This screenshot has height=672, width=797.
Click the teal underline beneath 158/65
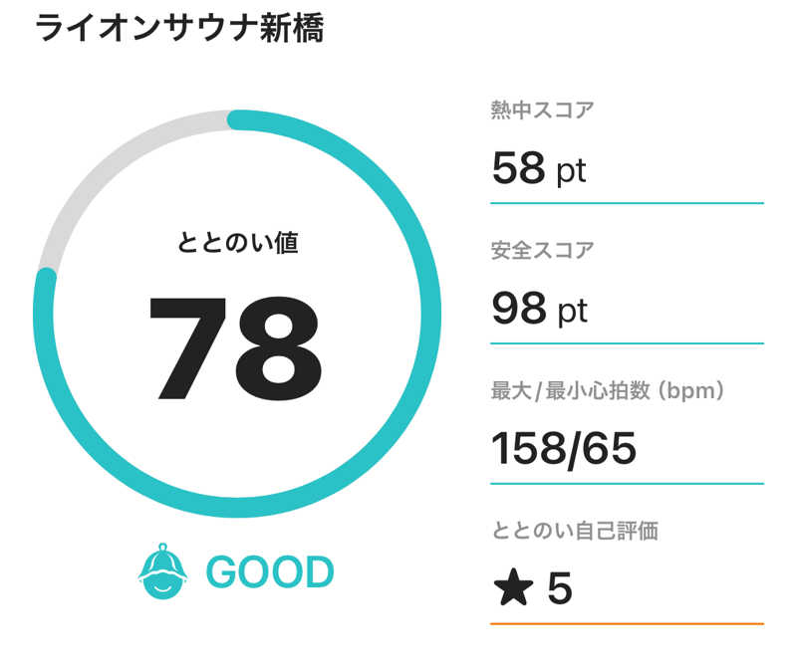pyautogui.click(x=627, y=484)
